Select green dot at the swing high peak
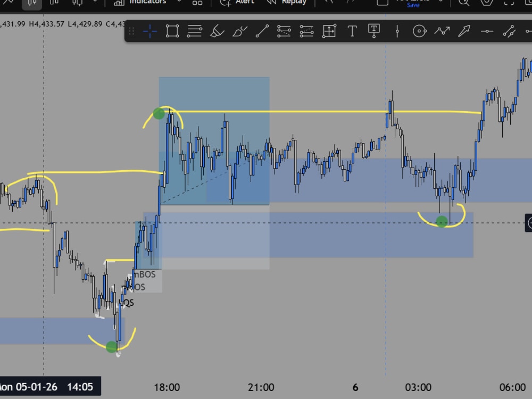This screenshot has width=532, height=399. point(159,113)
